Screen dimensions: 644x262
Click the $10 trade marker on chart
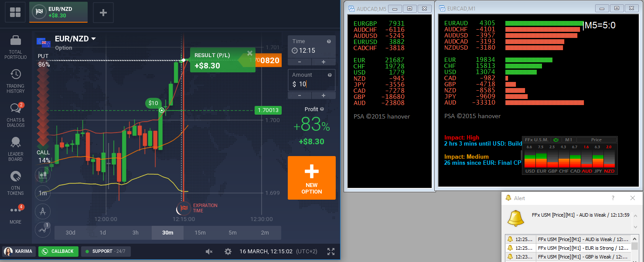[153, 103]
